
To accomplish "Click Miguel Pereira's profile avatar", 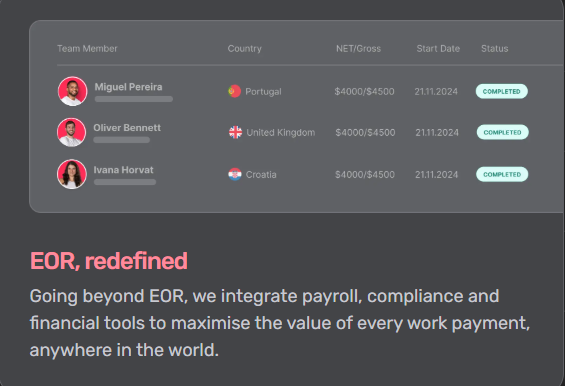I will [72, 91].
